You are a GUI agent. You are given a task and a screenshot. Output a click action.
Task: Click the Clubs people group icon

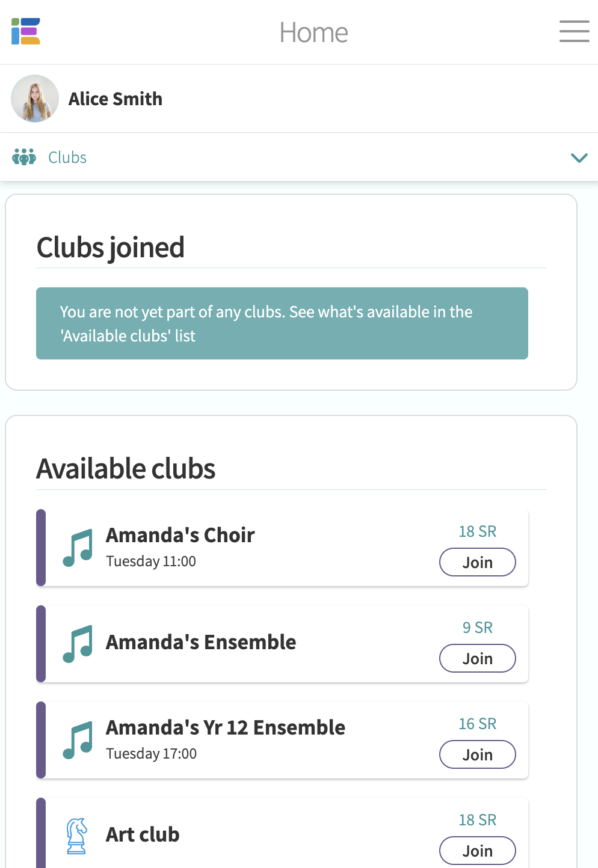[24, 157]
